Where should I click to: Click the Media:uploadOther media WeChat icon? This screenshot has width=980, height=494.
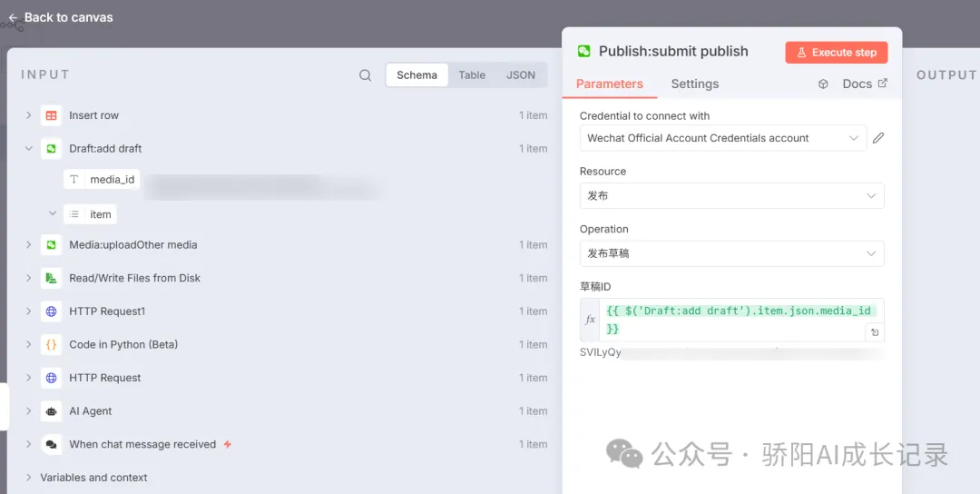coord(51,244)
